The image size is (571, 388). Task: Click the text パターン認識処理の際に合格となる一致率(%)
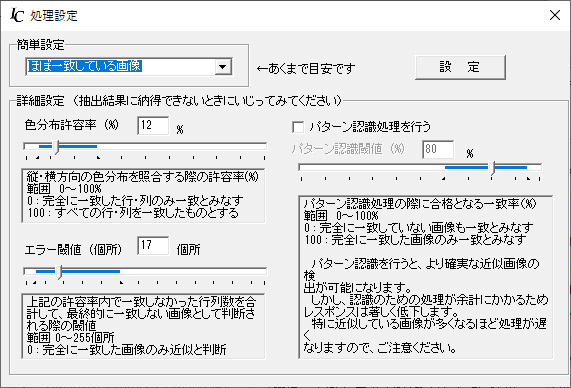[x=420, y=204]
